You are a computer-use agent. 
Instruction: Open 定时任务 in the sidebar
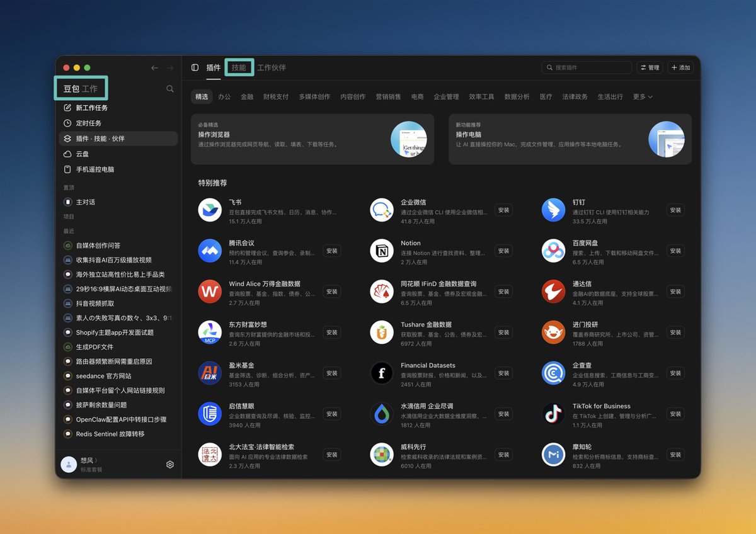coord(118,123)
